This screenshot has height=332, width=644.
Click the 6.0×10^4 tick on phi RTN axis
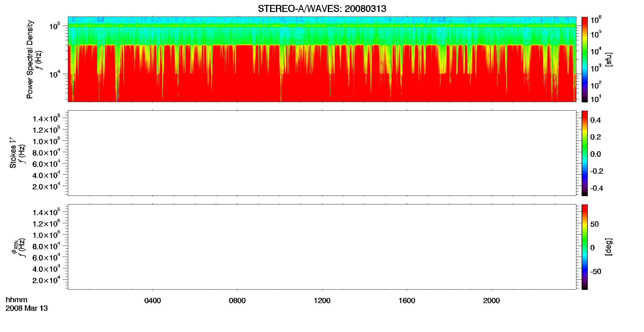46,257
